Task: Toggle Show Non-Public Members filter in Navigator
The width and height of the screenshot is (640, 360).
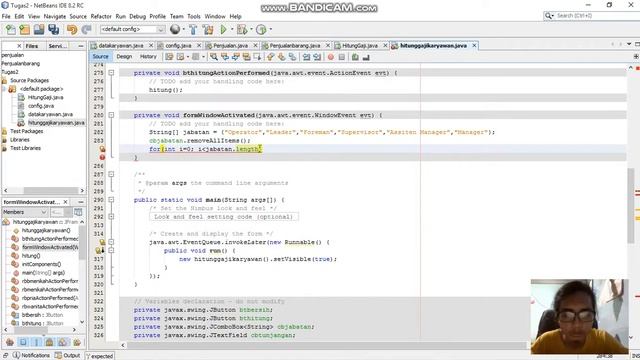Action: [x=49, y=342]
